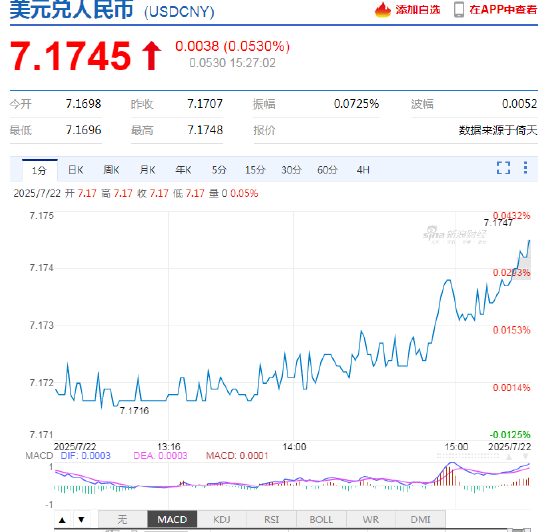550x532 pixels.
Task: Click the 在APP中查看 link
Action: (x=503, y=9)
